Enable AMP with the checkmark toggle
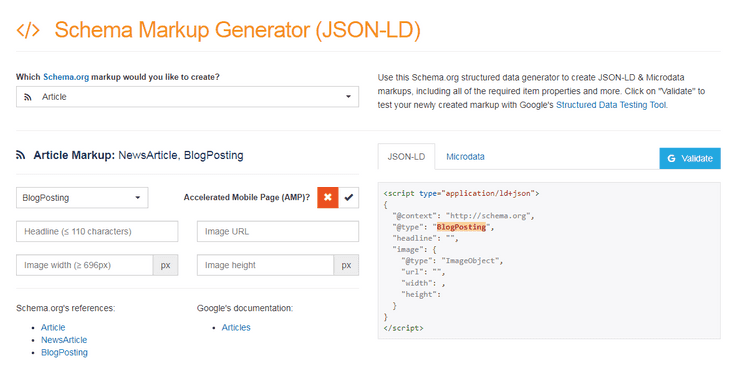Image resolution: width=730 pixels, height=371 pixels. [349, 197]
